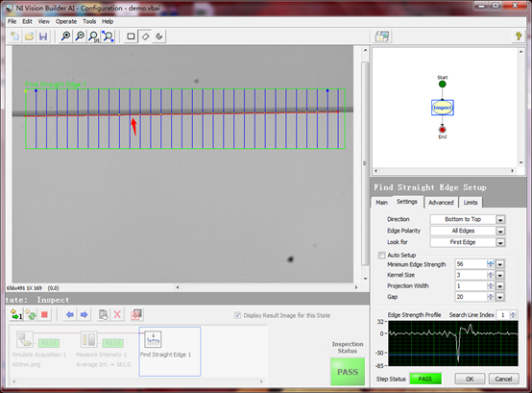Image resolution: width=532 pixels, height=393 pixels.
Task: Switch to the Advanced tab
Action: 441,203
